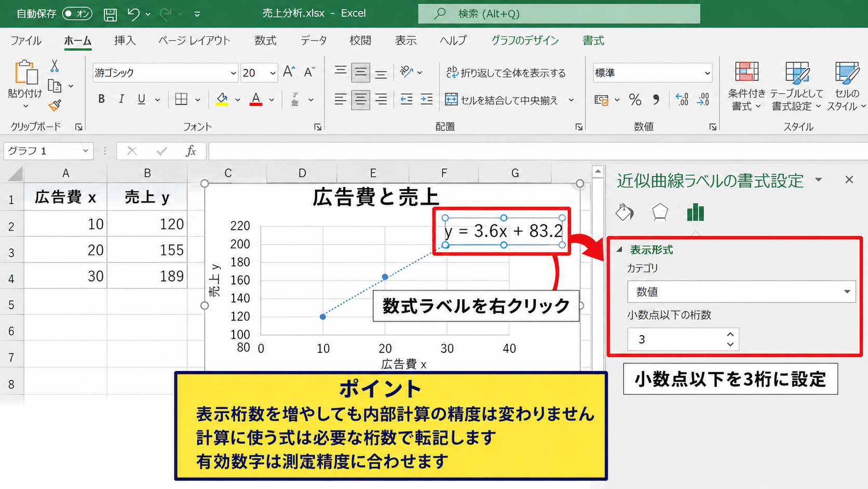Open the font color dropdown arrow

(272, 100)
